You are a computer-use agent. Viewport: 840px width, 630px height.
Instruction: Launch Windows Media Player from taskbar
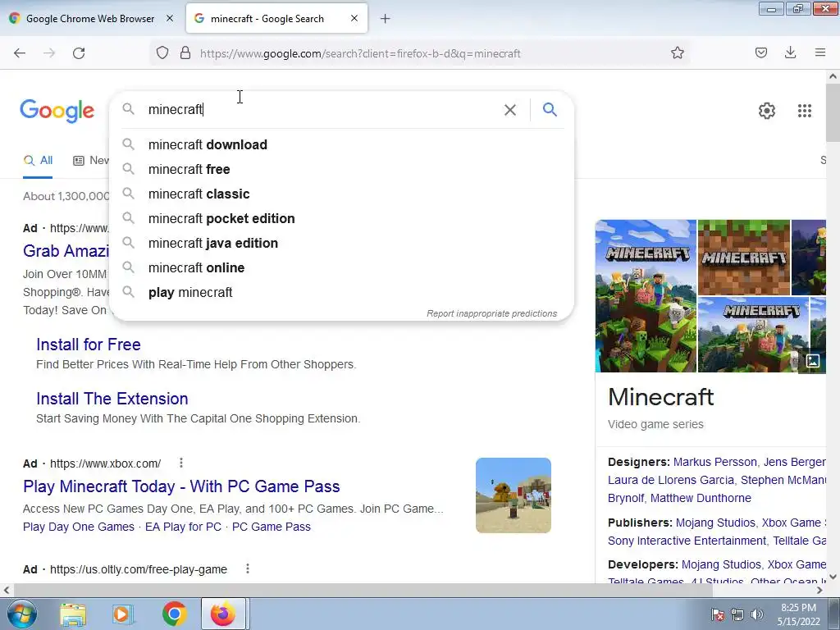122,614
